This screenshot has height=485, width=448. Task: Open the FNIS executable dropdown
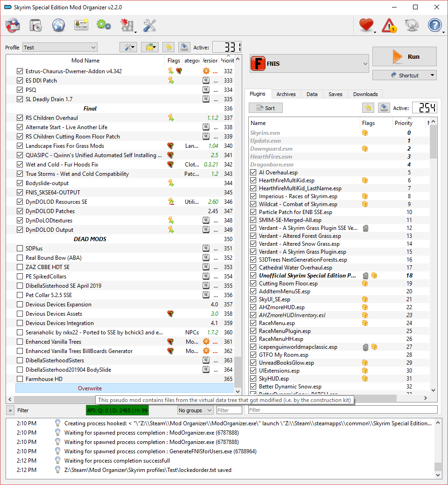(x=309, y=63)
